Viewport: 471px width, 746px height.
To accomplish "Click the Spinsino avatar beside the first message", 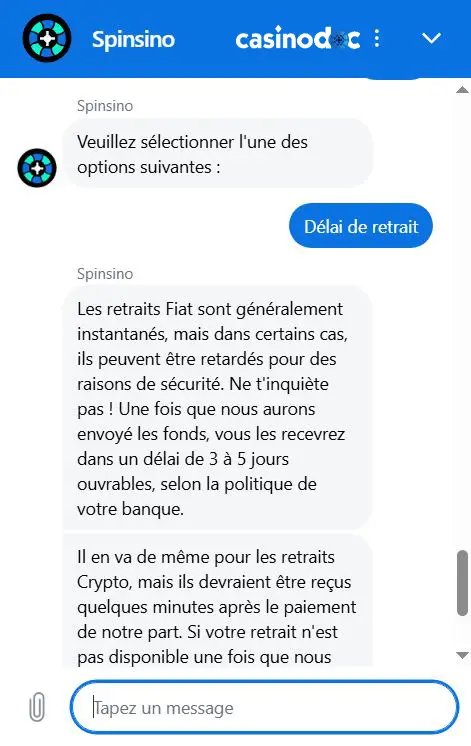I will click(37, 168).
